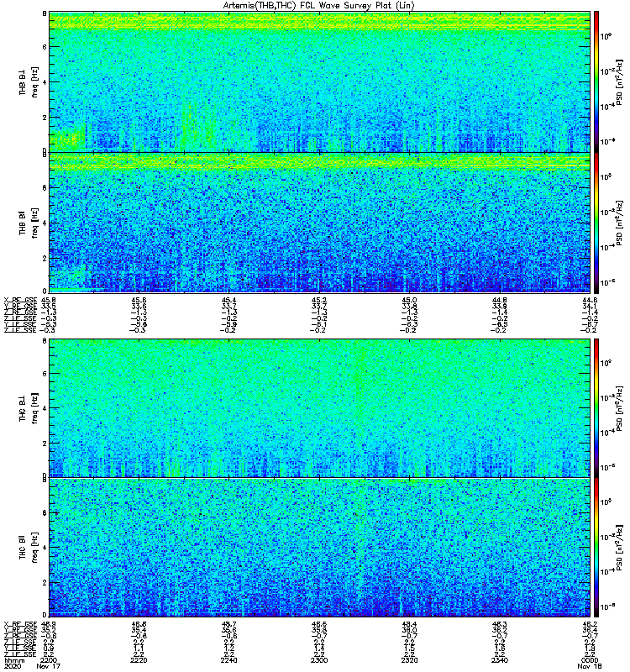The image size is (630, 672).
Task: Click THB Y position value 34.1
Action: pyautogui.click(x=590, y=307)
